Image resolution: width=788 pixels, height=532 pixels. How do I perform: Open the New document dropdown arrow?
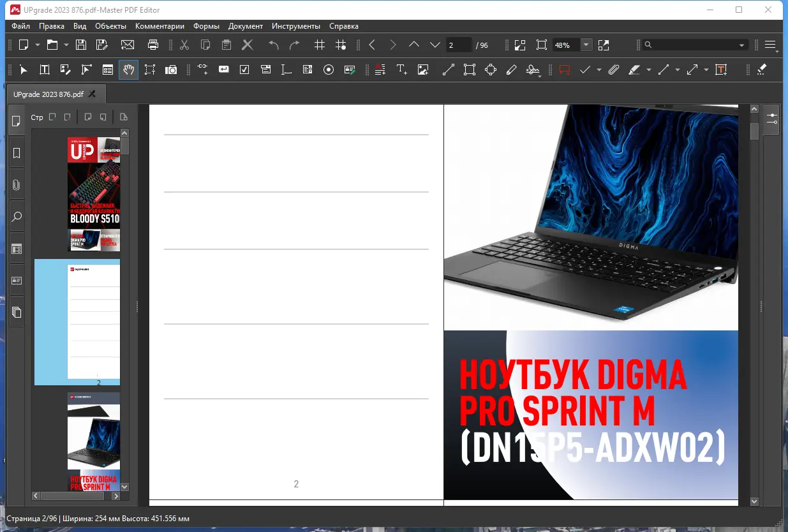tap(38, 45)
